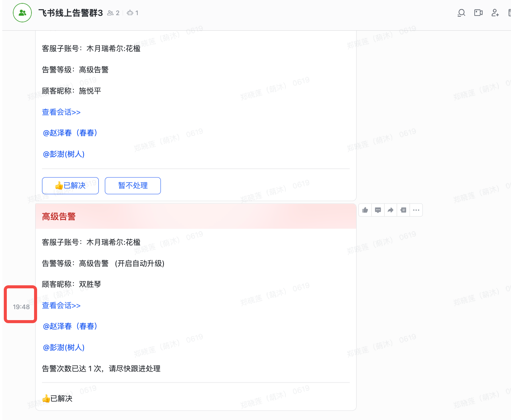The height and width of the screenshot is (420, 511).
Task: Click the text 顾客昵称：施悦平
Action: click(72, 91)
